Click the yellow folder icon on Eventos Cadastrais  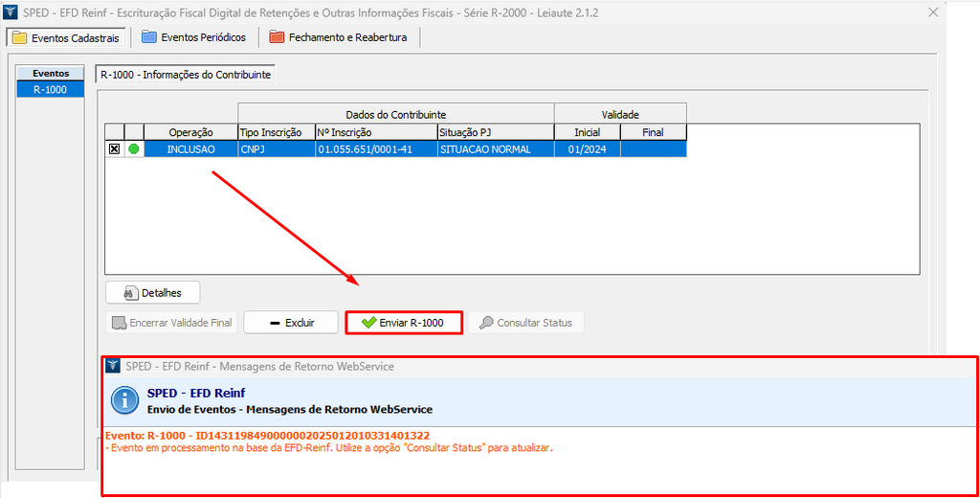point(18,37)
